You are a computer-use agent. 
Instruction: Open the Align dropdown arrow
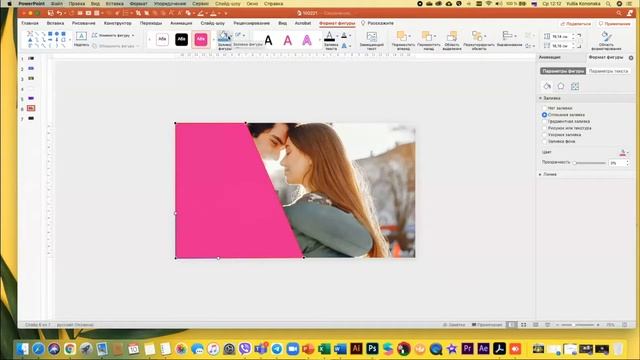516,36
